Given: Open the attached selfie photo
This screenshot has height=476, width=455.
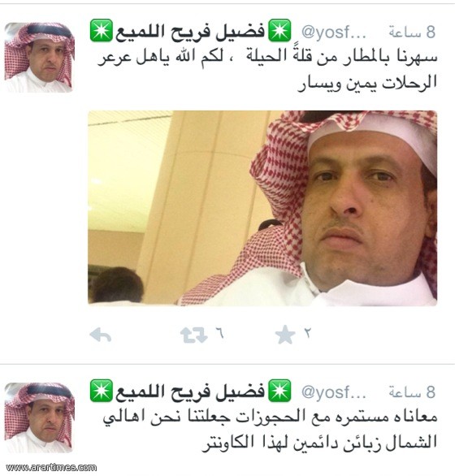Looking at the screenshot, I should click(x=262, y=208).
